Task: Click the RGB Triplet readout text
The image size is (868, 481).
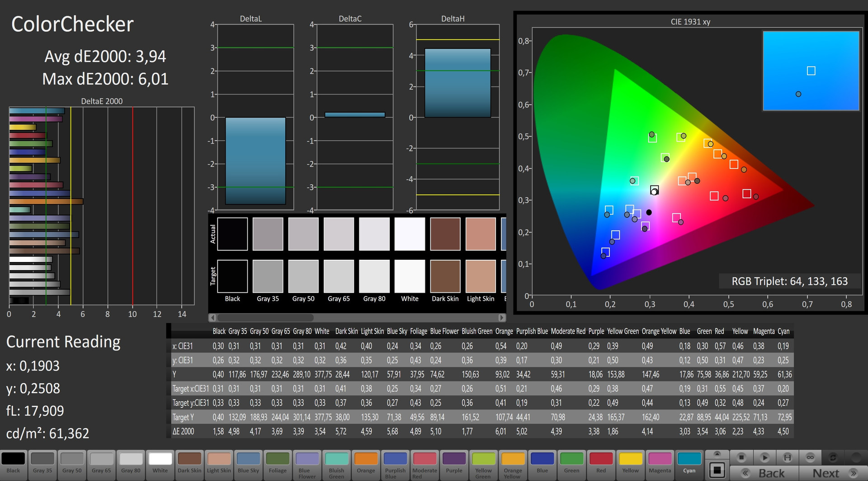Action: (789, 281)
